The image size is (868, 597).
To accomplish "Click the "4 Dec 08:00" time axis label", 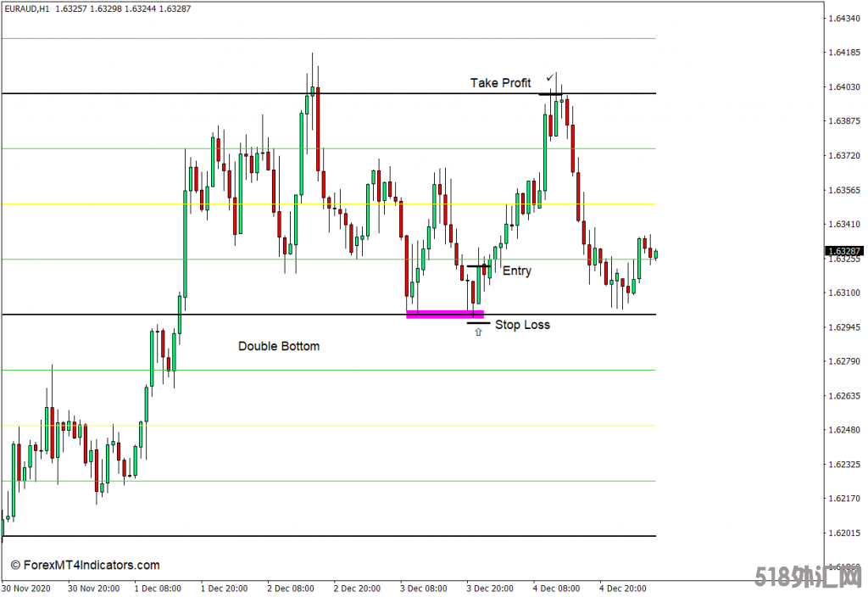I will click(556, 589).
